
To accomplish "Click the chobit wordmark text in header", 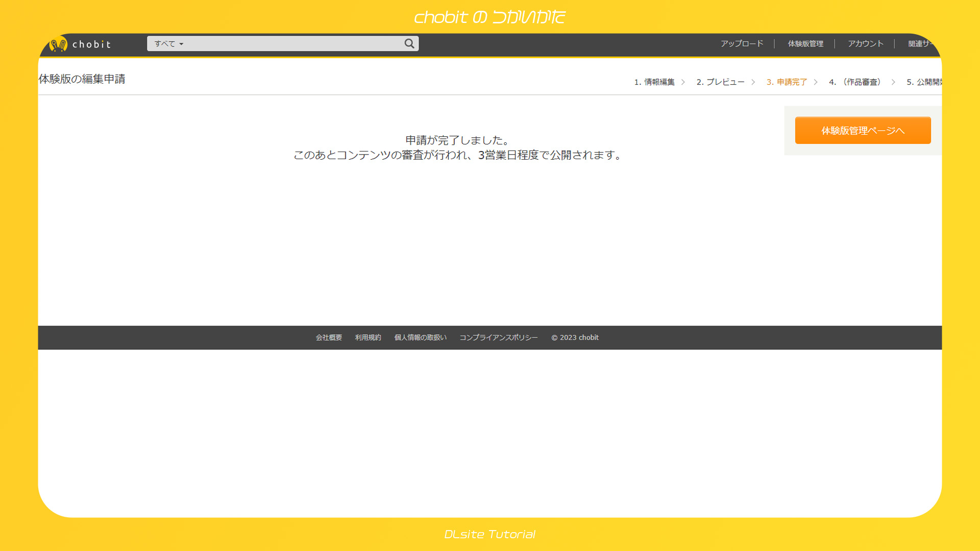I will (x=91, y=44).
